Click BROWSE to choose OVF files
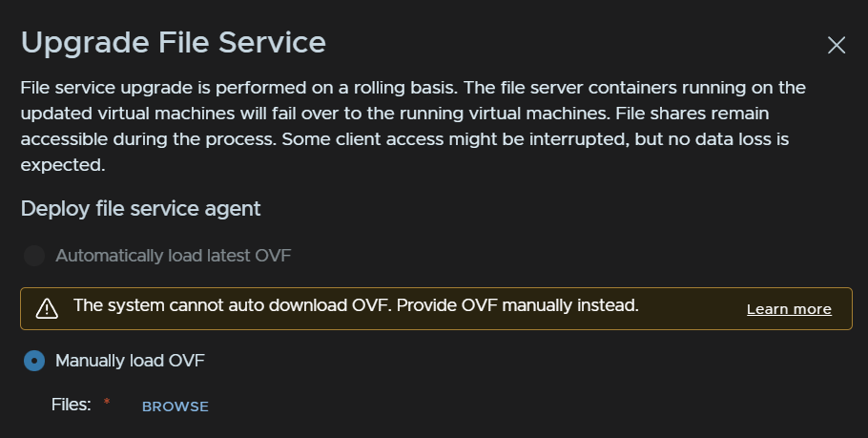Viewport: 868px width, 438px height. click(176, 407)
